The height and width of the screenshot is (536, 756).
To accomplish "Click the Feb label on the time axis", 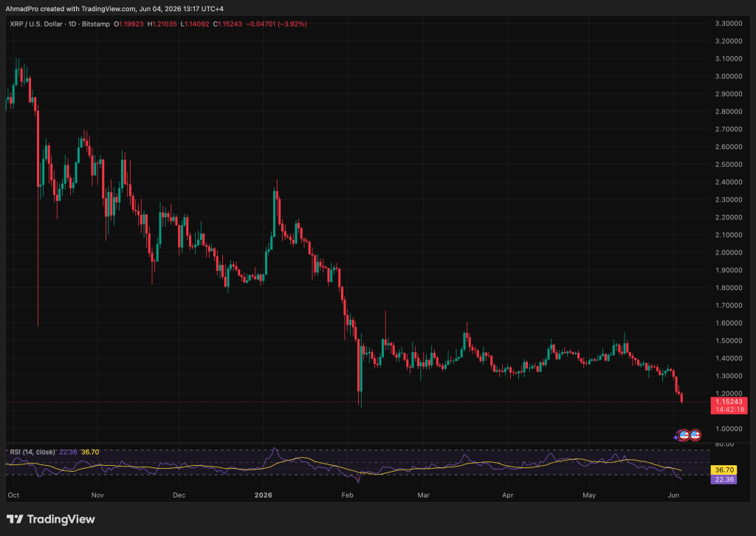I will point(347,495).
